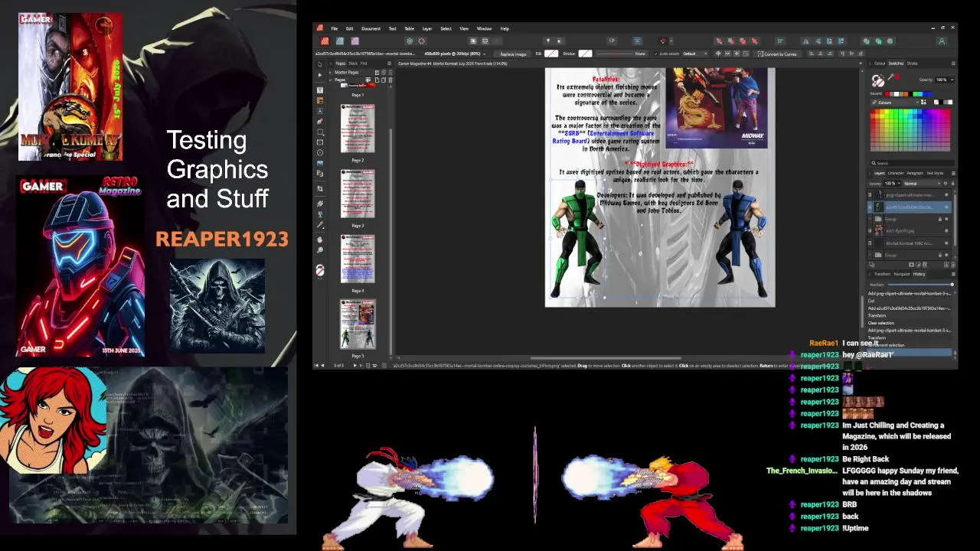Select the Table tool
Viewport: 980px width, 551px height.
[x=320, y=101]
